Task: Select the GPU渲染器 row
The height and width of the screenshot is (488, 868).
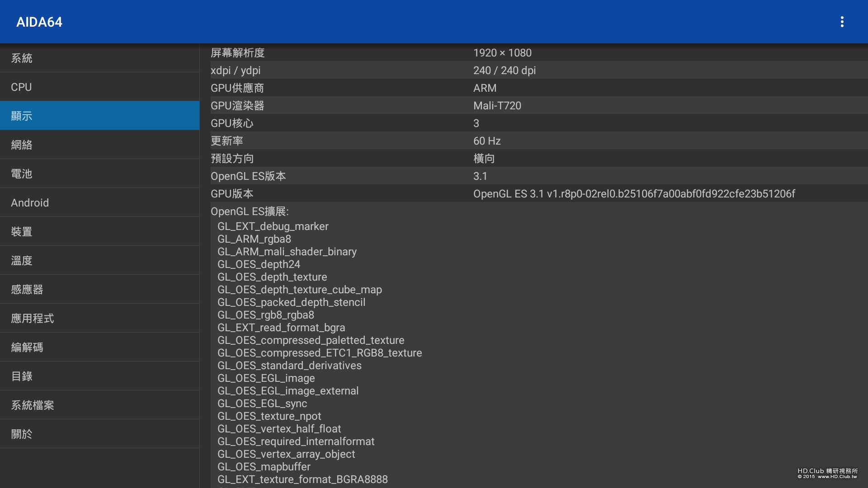Action: tap(539, 105)
